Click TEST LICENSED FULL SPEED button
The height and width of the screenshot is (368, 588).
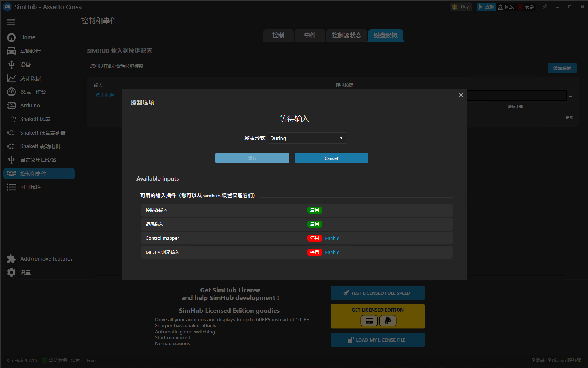(x=378, y=293)
